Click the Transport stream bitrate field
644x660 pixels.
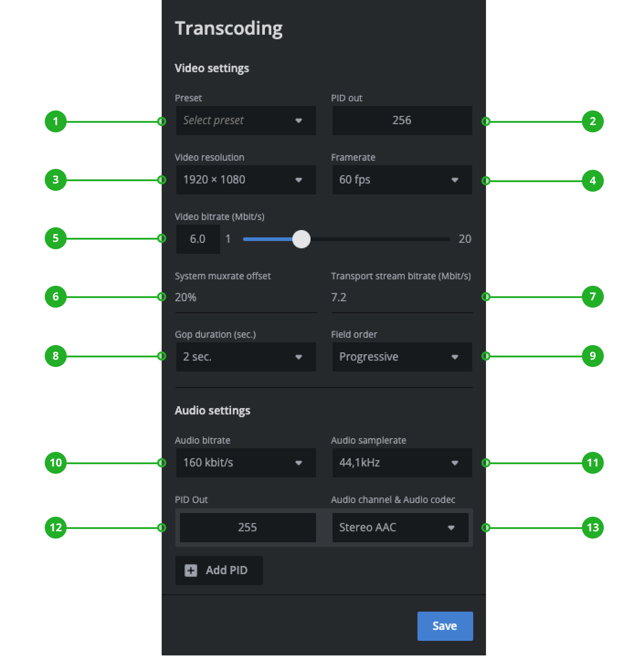[402, 297]
